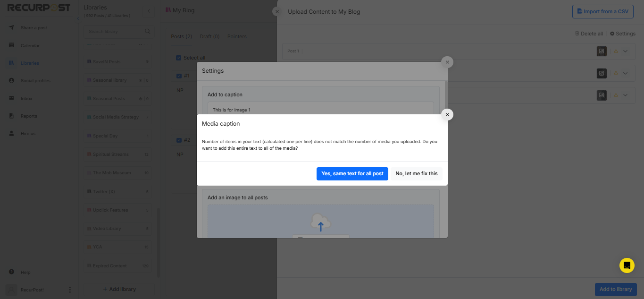Select the Upclick Features library
The width and height of the screenshot is (644, 299).
click(x=118, y=210)
